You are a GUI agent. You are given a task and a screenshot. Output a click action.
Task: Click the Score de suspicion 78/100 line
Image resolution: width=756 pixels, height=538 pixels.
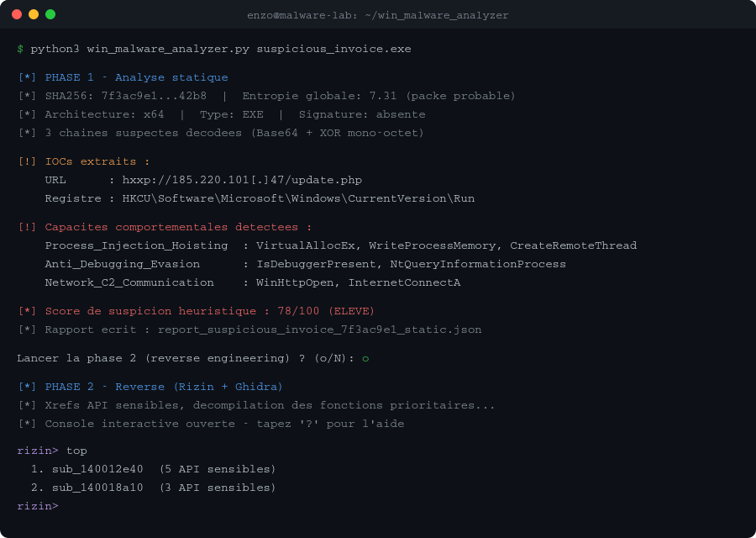tap(197, 311)
